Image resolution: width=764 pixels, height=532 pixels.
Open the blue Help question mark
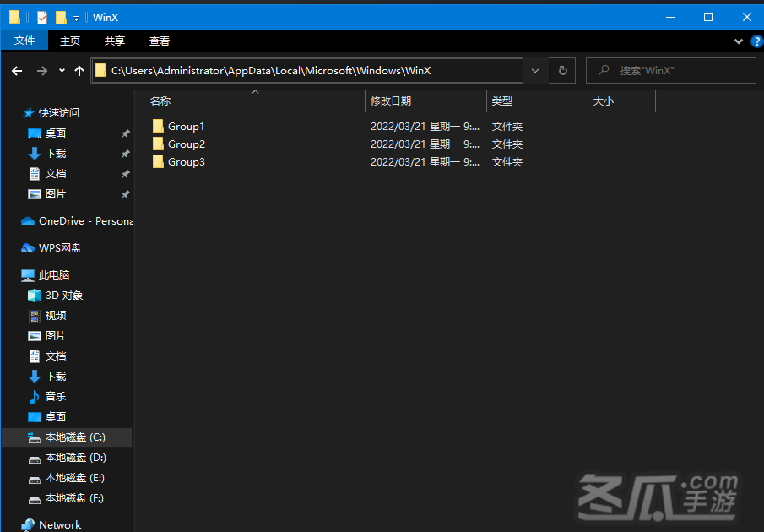pos(756,41)
